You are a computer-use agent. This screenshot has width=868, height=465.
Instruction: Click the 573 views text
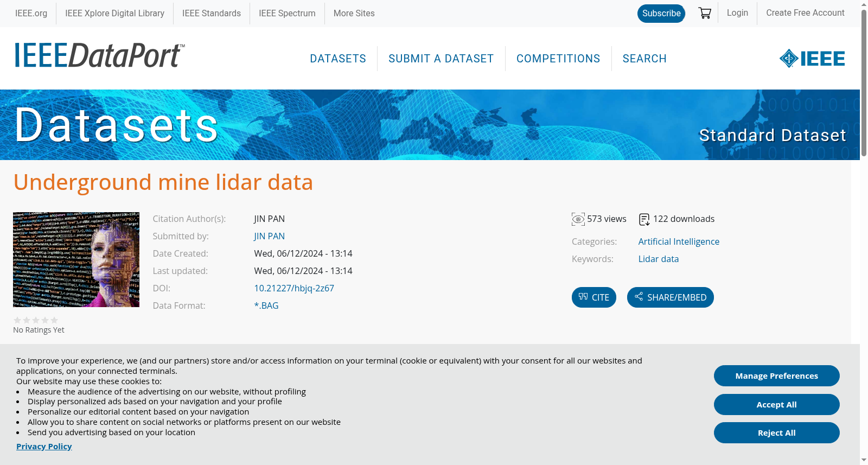click(607, 219)
